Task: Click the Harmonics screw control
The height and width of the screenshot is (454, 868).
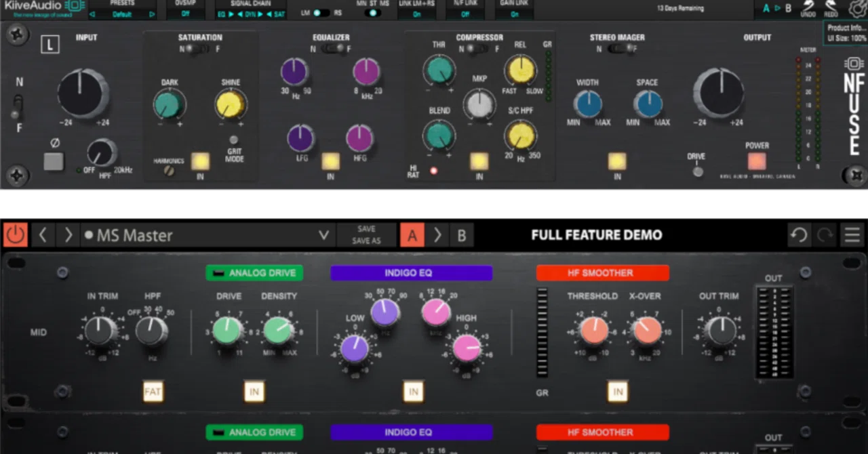Action: tap(169, 171)
